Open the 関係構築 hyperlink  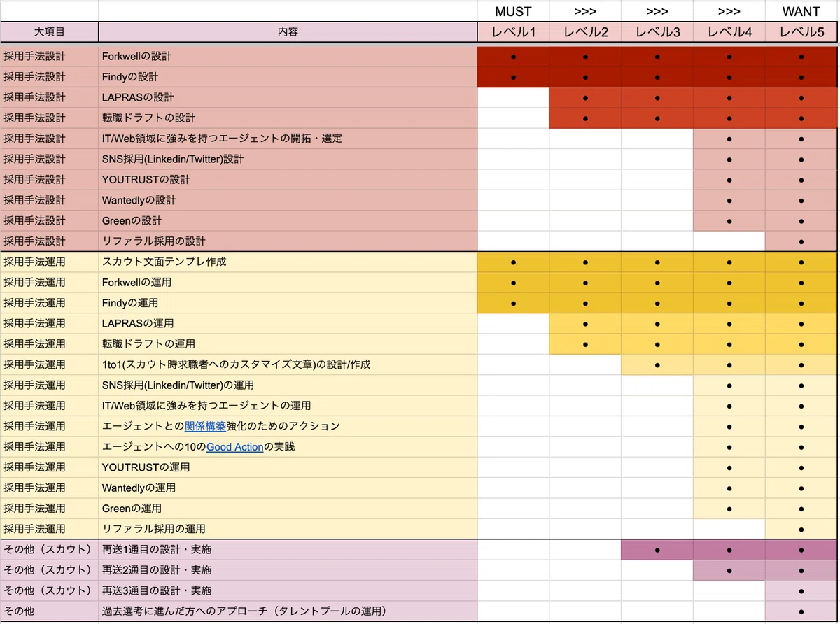point(205,426)
